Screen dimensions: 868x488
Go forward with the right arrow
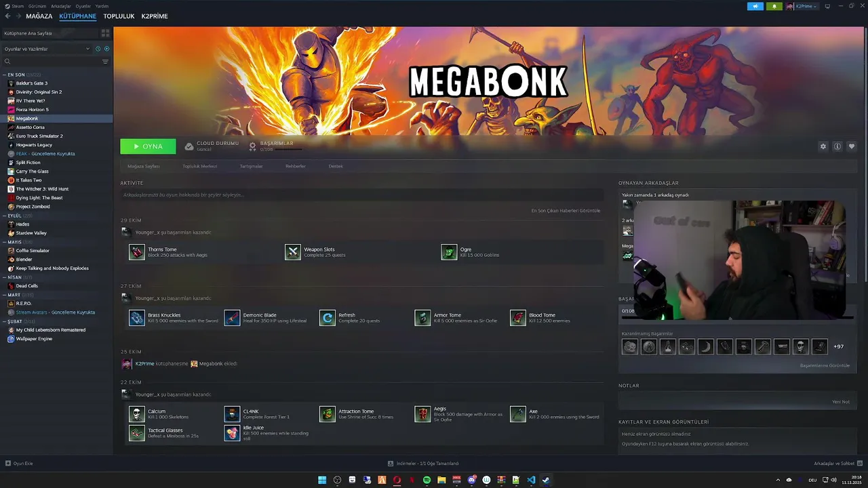pyautogui.click(x=18, y=16)
